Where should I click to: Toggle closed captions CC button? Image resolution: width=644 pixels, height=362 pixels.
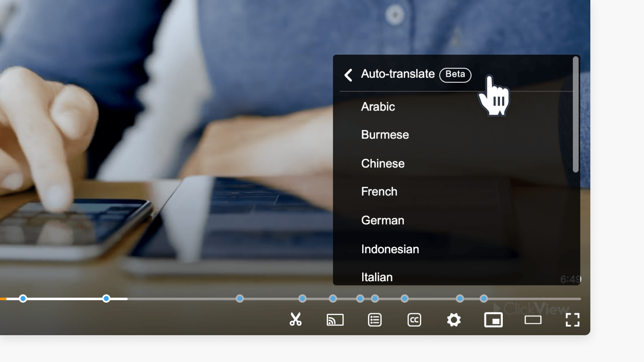(414, 320)
